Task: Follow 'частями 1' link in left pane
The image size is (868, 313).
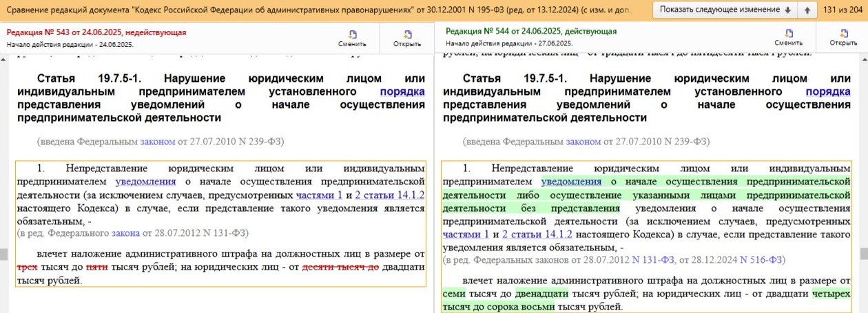Action: click(x=319, y=195)
